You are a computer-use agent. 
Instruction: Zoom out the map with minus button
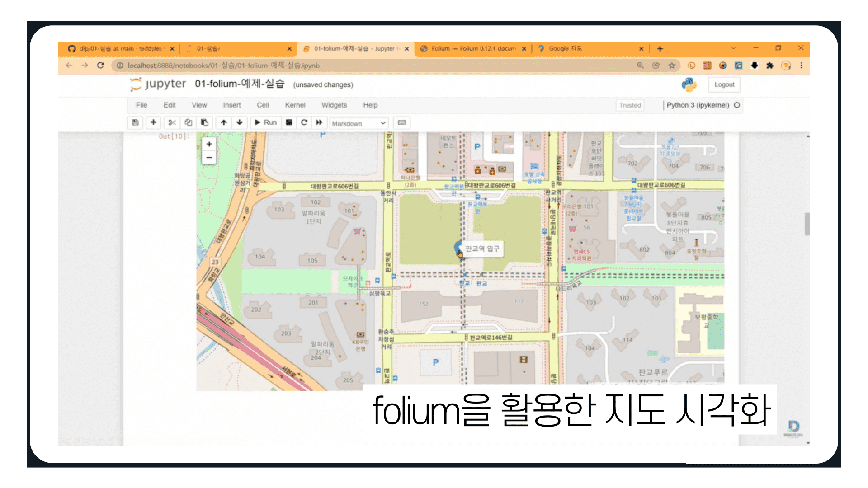(x=209, y=158)
